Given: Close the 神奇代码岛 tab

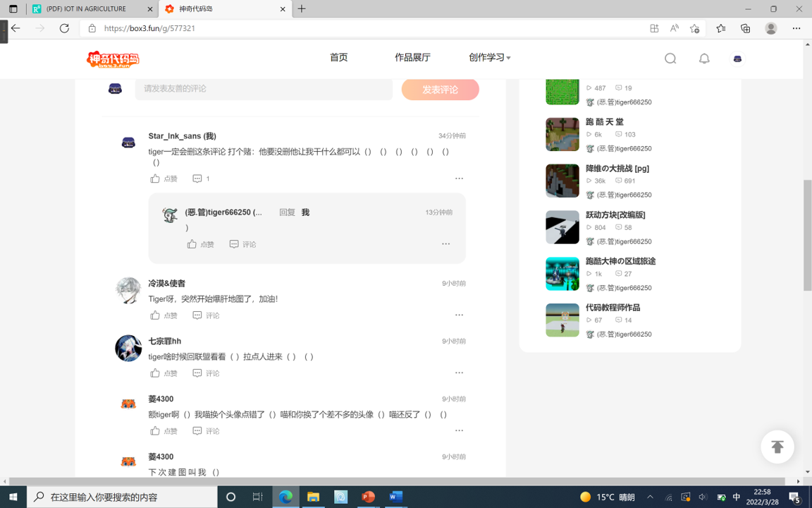Looking at the screenshot, I should click(283, 8).
